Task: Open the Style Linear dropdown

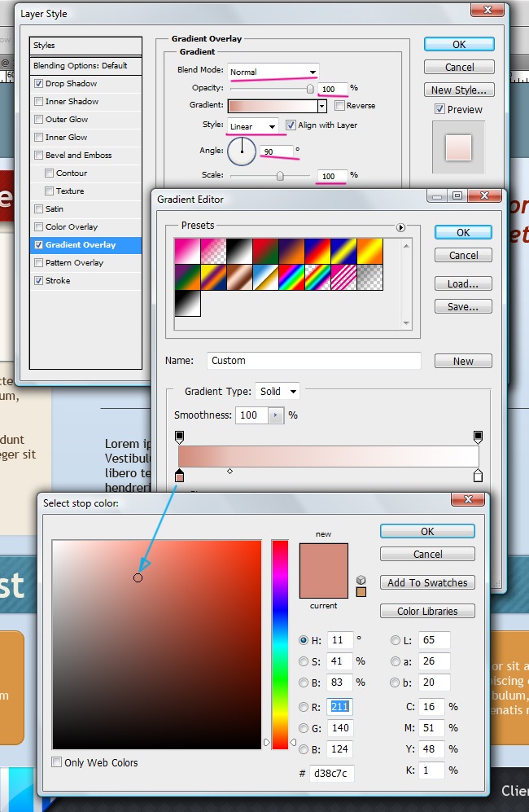Action: (x=253, y=126)
